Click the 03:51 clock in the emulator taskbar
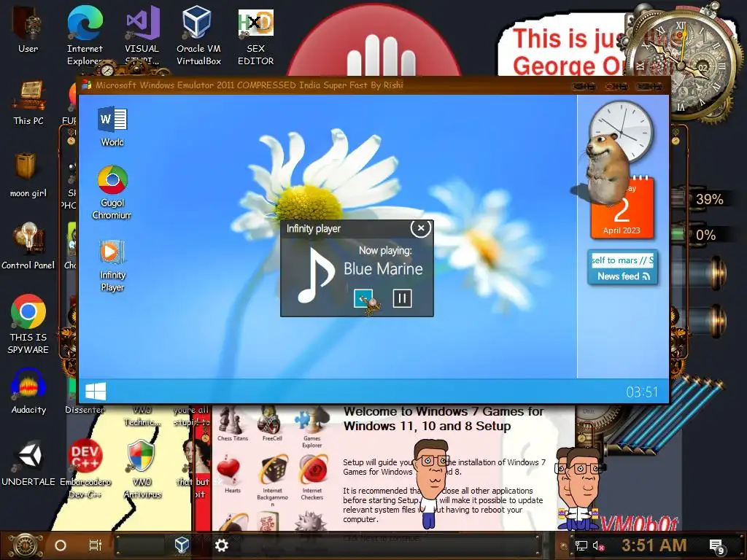Viewport: 747px width, 560px height. point(641,392)
